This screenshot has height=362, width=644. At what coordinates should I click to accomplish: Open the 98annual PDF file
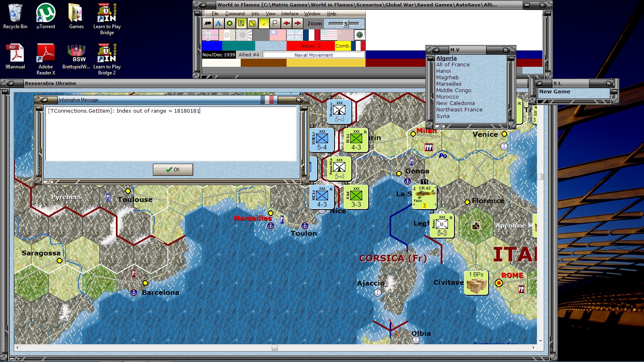pyautogui.click(x=15, y=57)
